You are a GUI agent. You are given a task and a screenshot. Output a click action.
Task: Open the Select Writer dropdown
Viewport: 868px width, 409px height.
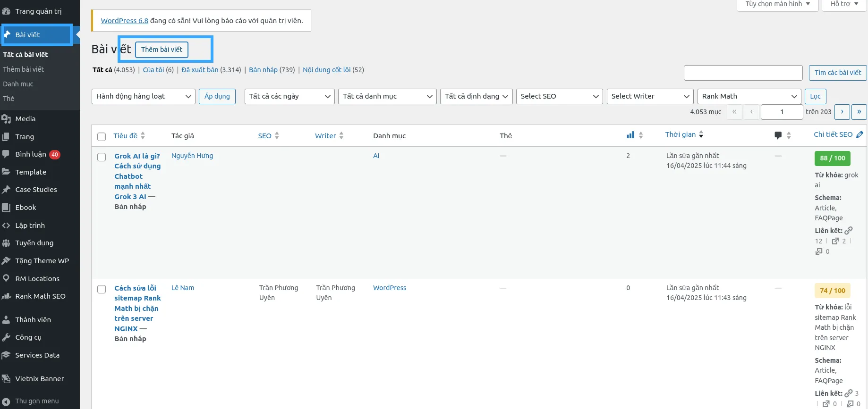650,96
